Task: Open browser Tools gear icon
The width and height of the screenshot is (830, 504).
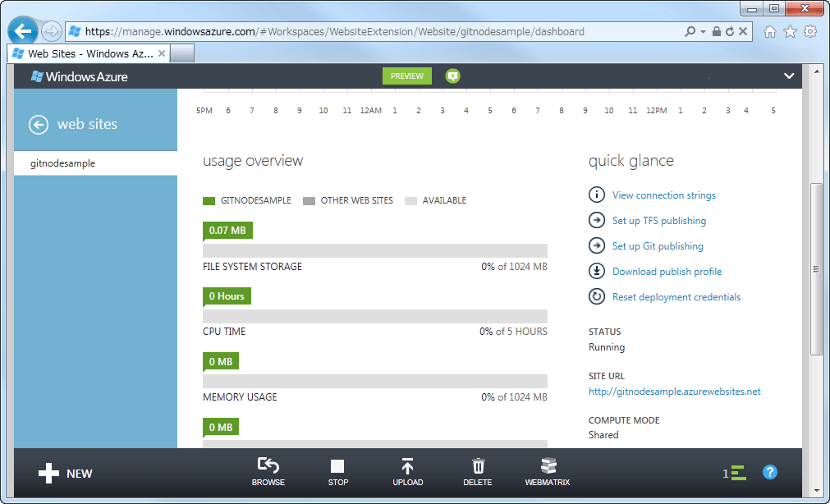Action: 810,32
